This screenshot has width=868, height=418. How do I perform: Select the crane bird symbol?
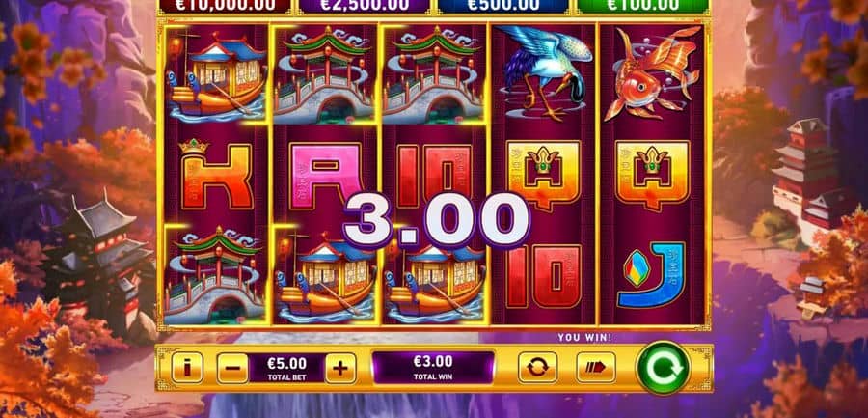pyautogui.click(x=543, y=72)
